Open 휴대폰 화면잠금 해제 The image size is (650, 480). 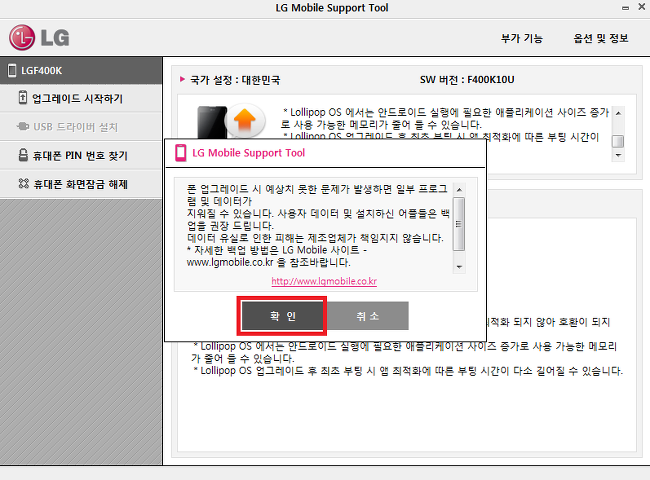(81, 184)
